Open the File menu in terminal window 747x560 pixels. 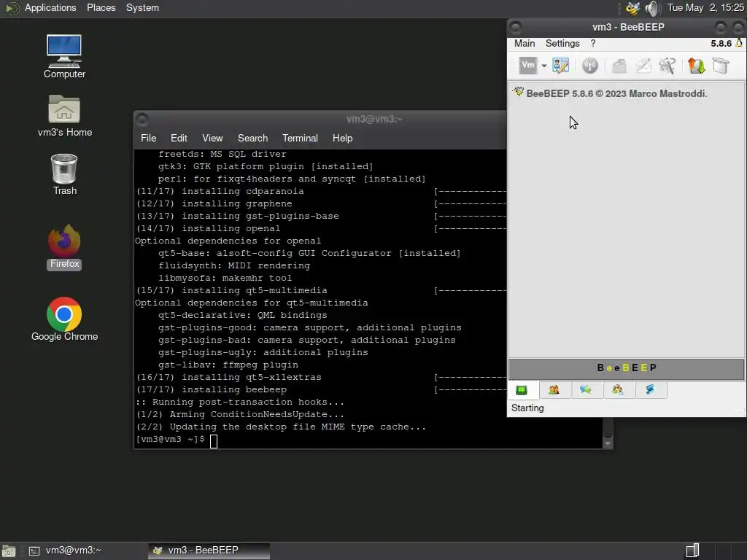coord(149,138)
